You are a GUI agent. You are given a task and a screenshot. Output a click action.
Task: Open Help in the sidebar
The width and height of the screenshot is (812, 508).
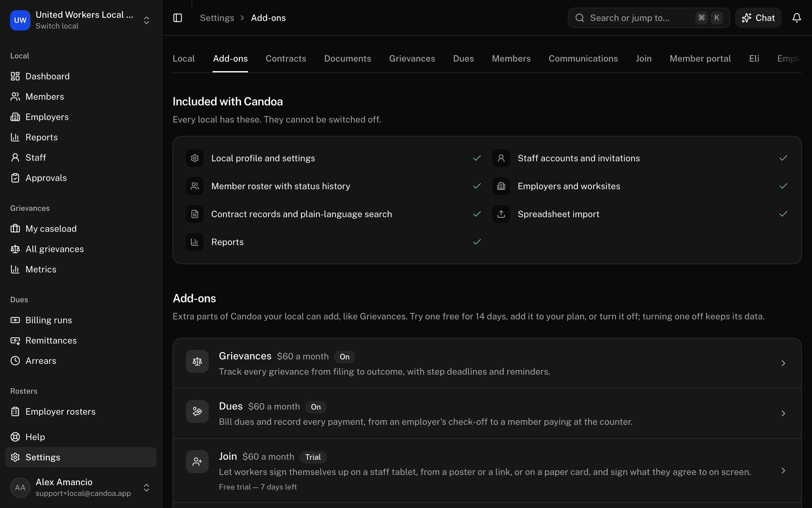tap(81, 437)
